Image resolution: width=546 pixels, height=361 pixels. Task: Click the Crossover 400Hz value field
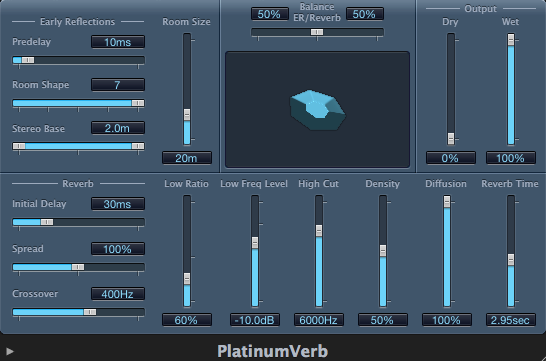(118, 294)
